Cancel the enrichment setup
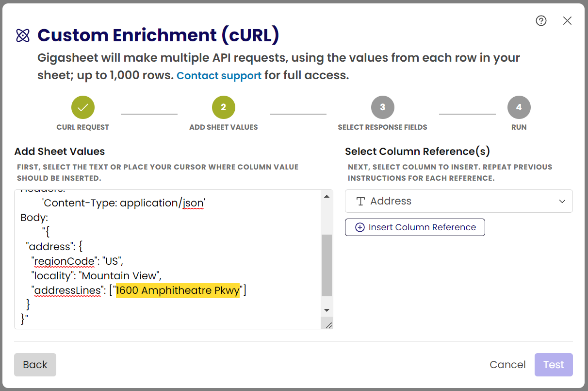 (507, 365)
